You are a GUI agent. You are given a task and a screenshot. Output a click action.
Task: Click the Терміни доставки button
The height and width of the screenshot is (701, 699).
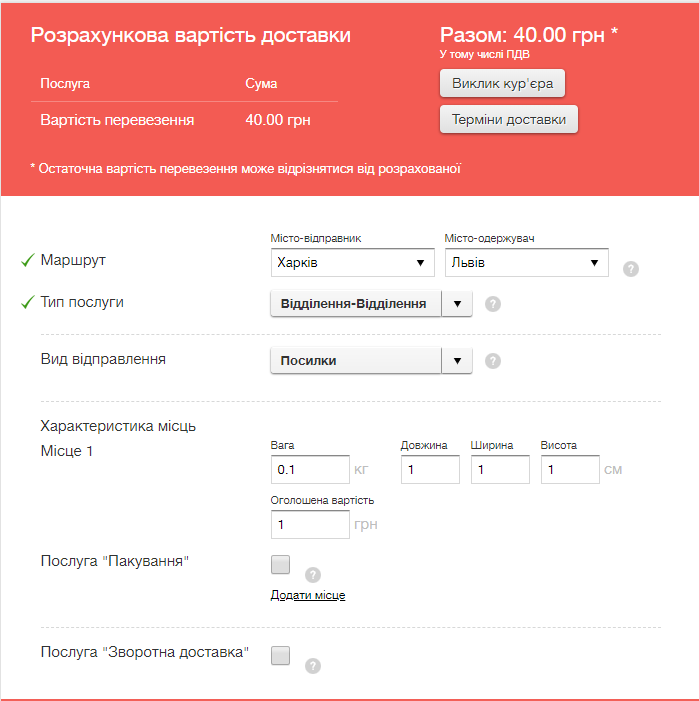click(509, 119)
